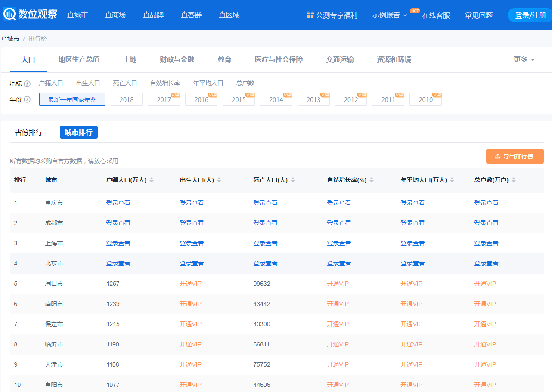
Task: Select the 2018 year option
Action: 127,99
